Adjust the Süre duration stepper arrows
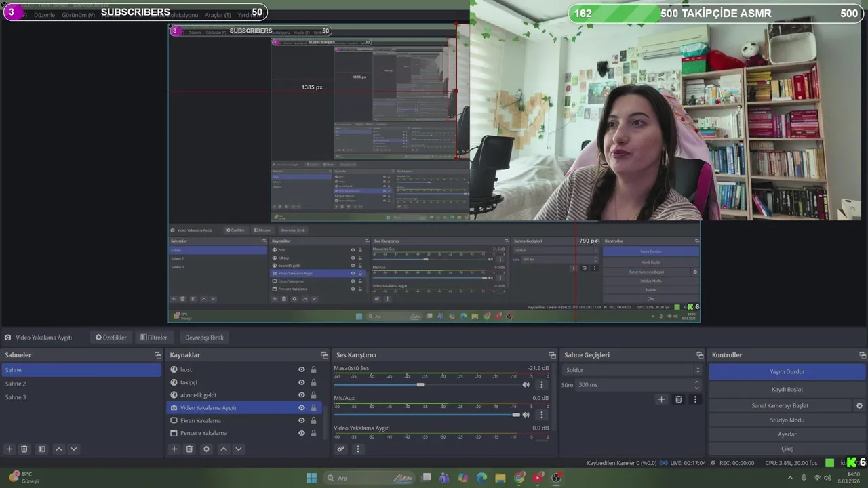The image size is (868, 488). coord(696,384)
